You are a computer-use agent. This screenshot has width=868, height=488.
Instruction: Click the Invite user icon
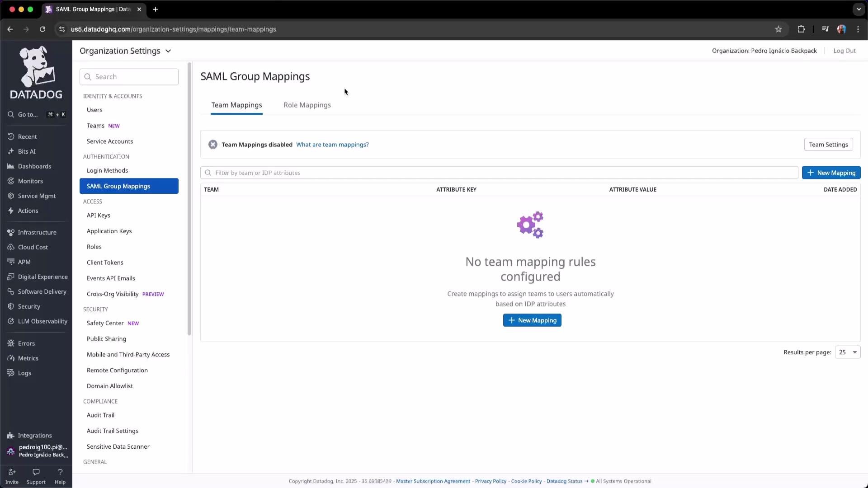click(x=12, y=472)
